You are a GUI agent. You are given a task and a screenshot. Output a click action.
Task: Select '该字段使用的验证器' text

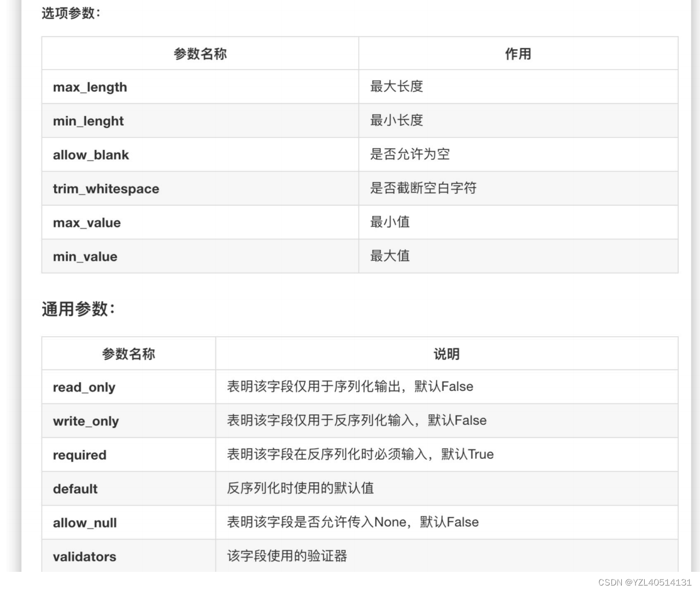(x=287, y=556)
